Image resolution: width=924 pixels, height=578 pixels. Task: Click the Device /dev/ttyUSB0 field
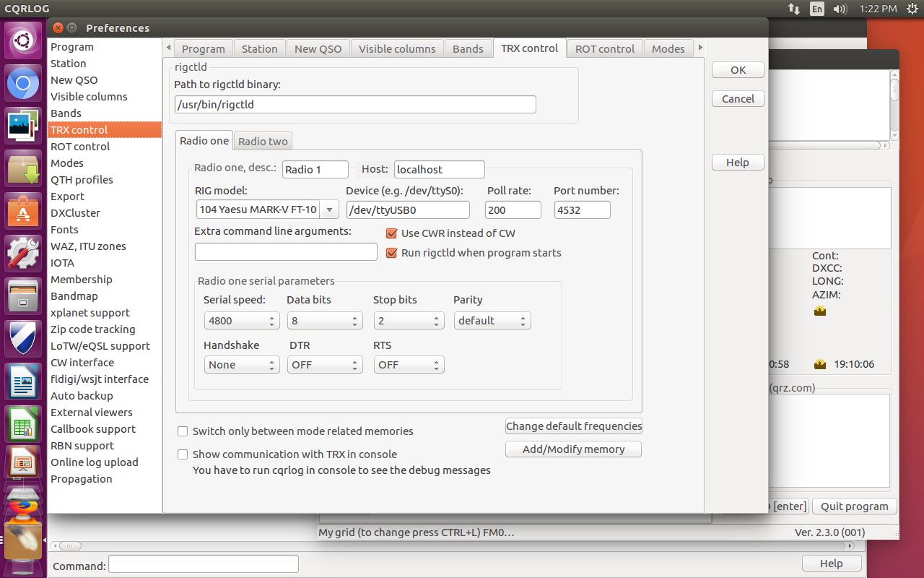tap(408, 210)
